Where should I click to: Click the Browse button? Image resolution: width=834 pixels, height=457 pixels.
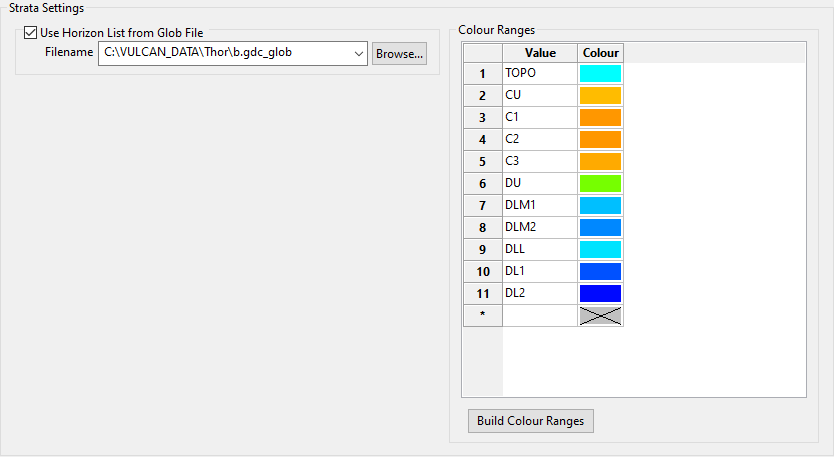click(x=399, y=53)
